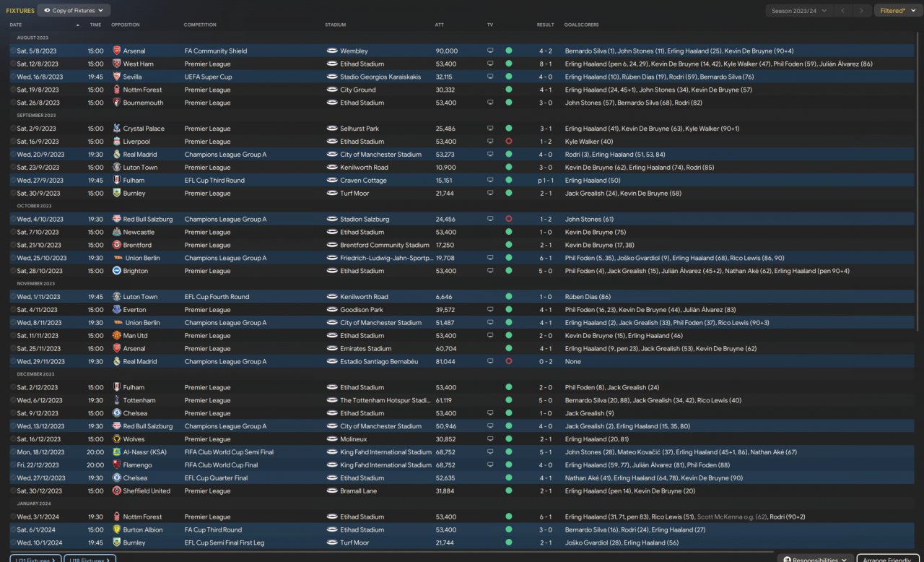Click the West Ham club badge
This screenshot has width=924, height=562.
(x=117, y=64)
